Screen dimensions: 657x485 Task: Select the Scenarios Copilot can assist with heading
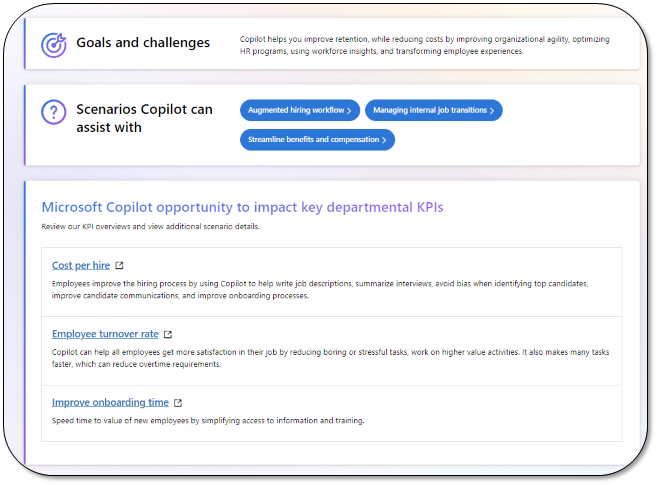pyautogui.click(x=144, y=118)
